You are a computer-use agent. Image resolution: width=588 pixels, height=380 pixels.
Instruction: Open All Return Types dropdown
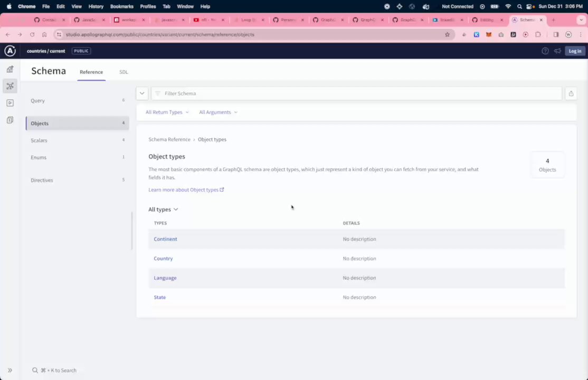pos(167,112)
